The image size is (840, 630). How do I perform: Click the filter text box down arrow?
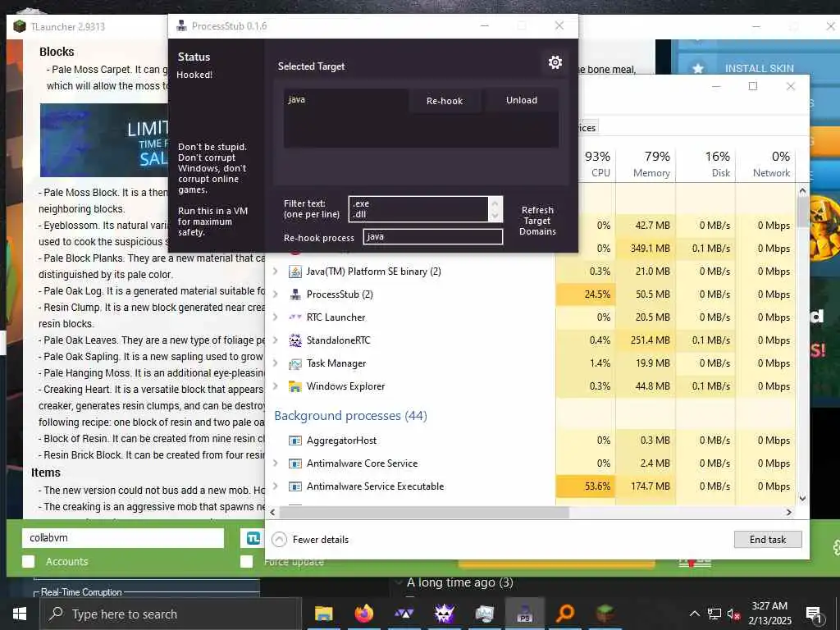(x=495, y=216)
